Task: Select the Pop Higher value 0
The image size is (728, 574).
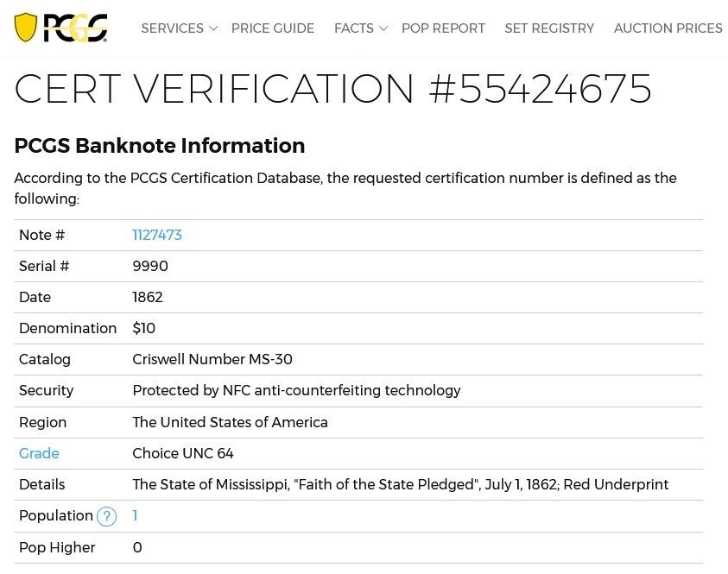Action: point(137,547)
